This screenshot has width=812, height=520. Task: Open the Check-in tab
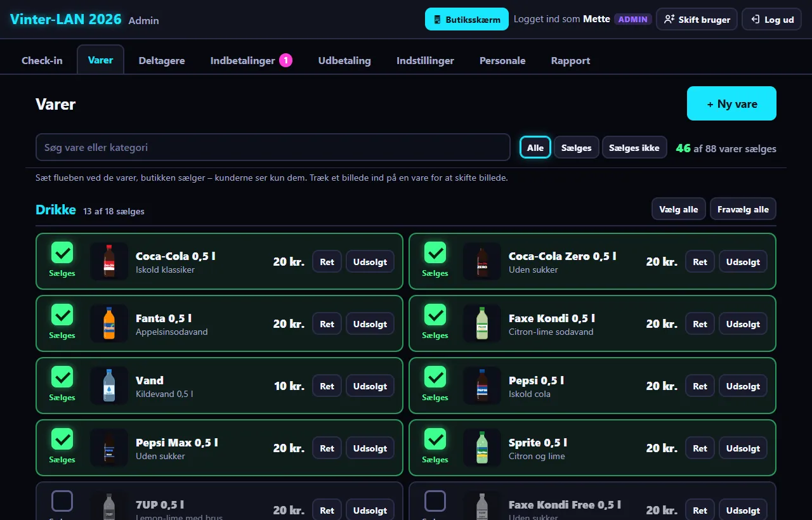pyautogui.click(x=42, y=60)
